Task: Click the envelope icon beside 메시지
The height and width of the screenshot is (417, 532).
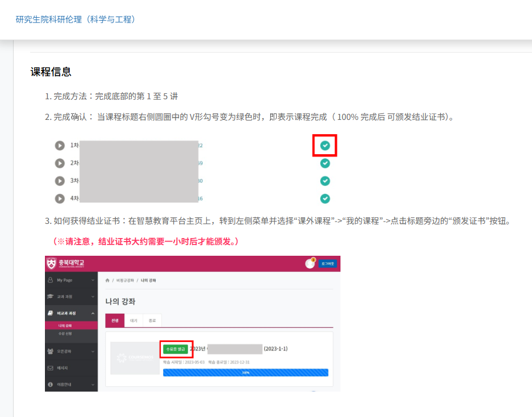Action: (x=50, y=368)
